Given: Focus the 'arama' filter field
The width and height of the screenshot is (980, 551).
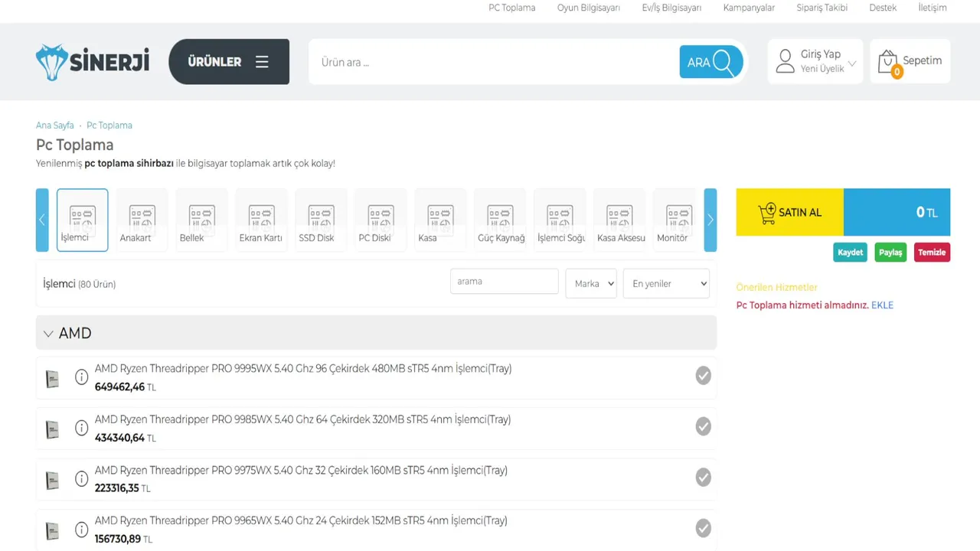Looking at the screenshot, I should [505, 282].
